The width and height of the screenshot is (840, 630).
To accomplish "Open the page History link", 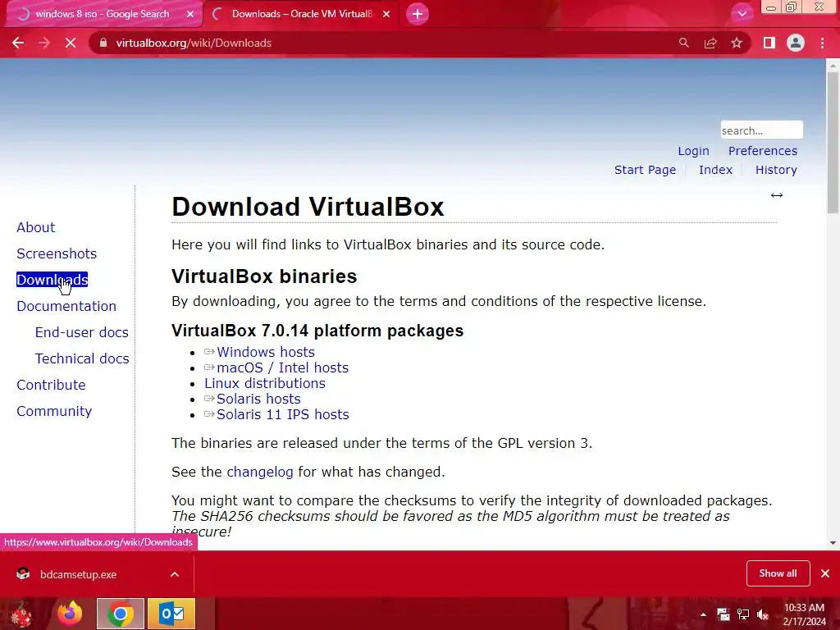I will (776, 170).
